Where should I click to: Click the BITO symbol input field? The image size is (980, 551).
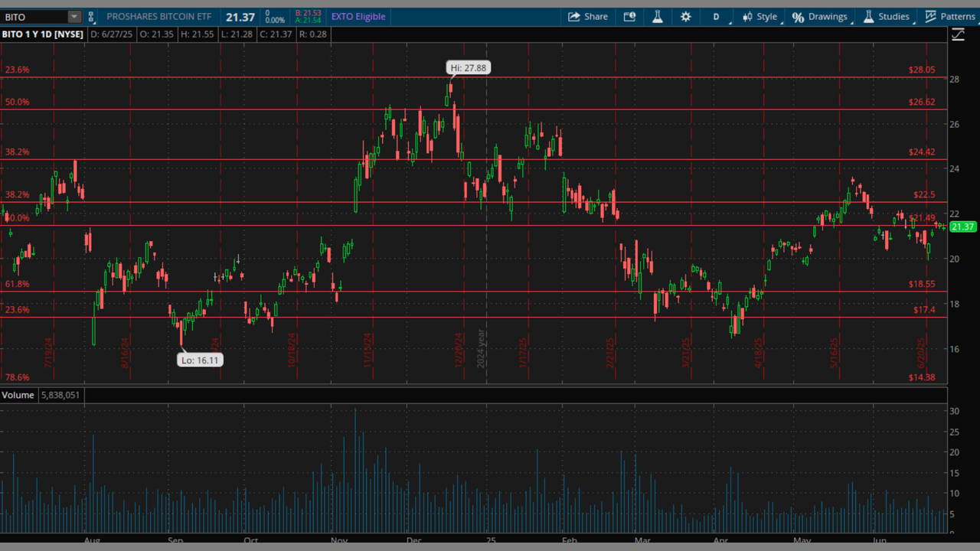tap(34, 17)
